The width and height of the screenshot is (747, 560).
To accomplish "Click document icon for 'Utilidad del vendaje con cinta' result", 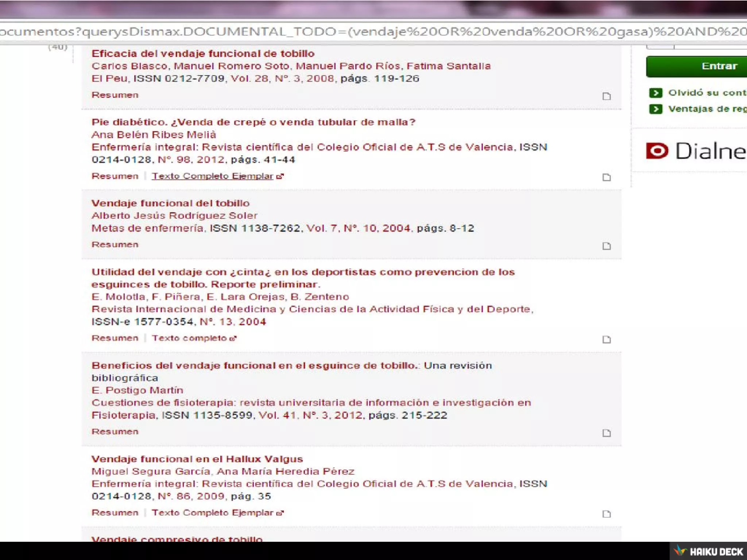I will (x=606, y=339).
